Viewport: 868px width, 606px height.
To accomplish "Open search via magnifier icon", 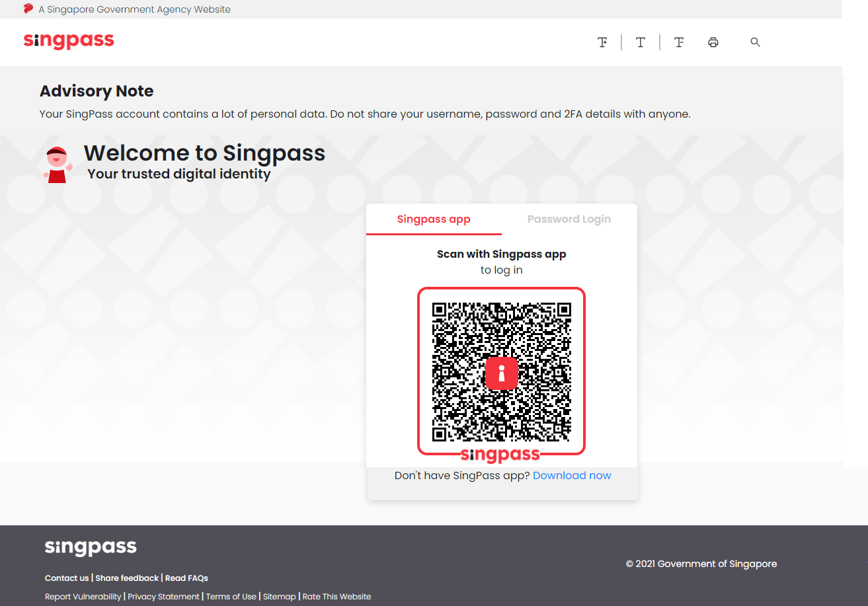I will [x=756, y=42].
